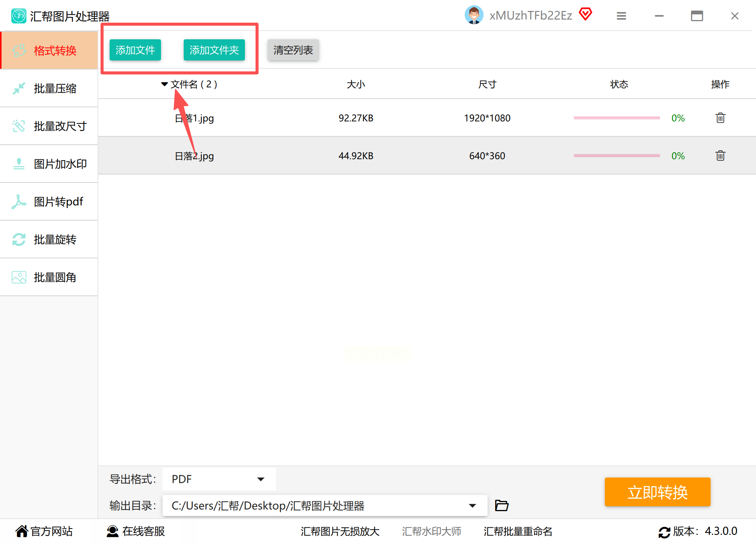Click the 立即转换 button
The width and height of the screenshot is (756, 544).
(657, 492)
